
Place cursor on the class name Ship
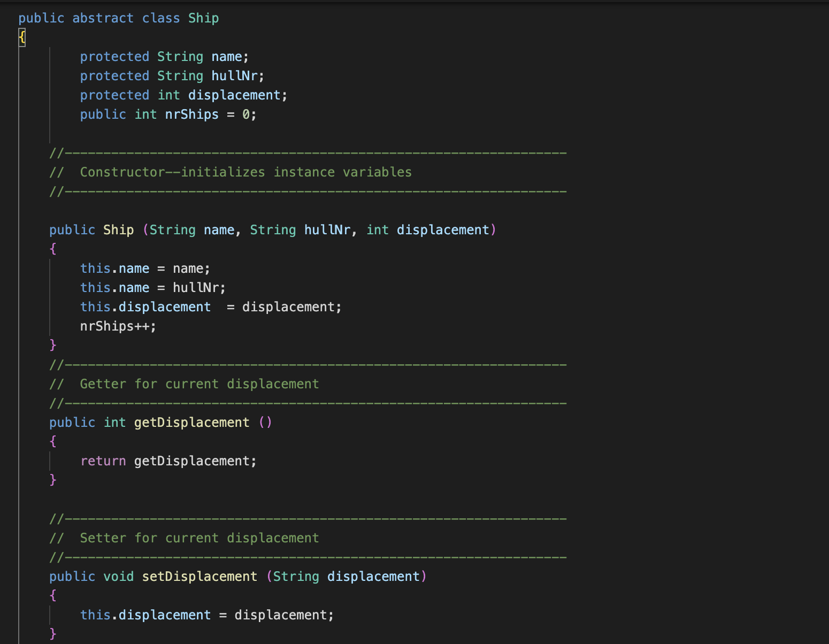click(x=203, y=18)
